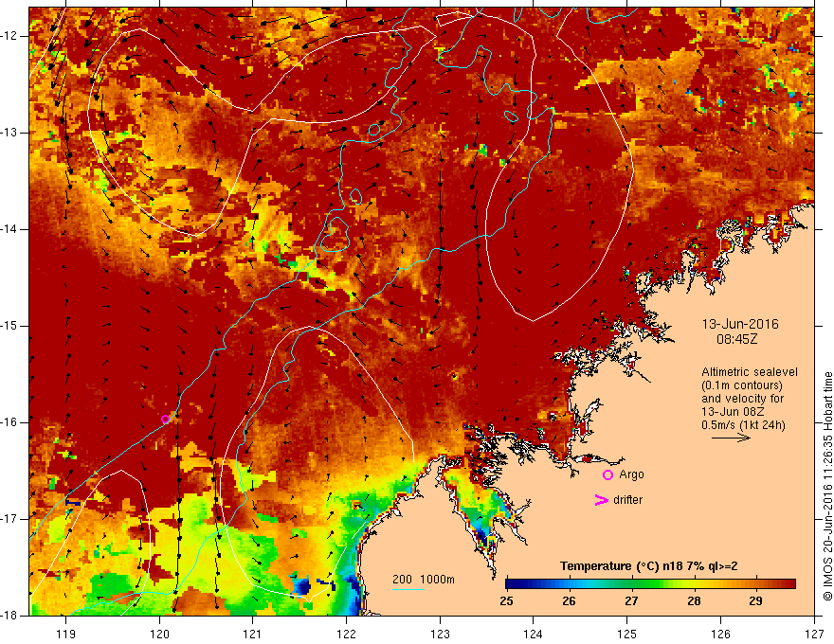Click the longitude label 123
Viewport: 834px width, 644px height.
[x=440, y=634]
